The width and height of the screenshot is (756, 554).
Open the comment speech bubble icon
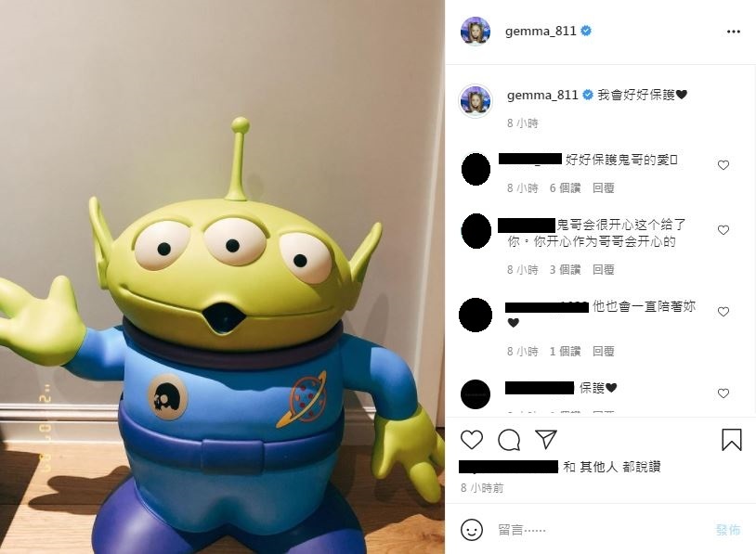(x=509, y=440)
